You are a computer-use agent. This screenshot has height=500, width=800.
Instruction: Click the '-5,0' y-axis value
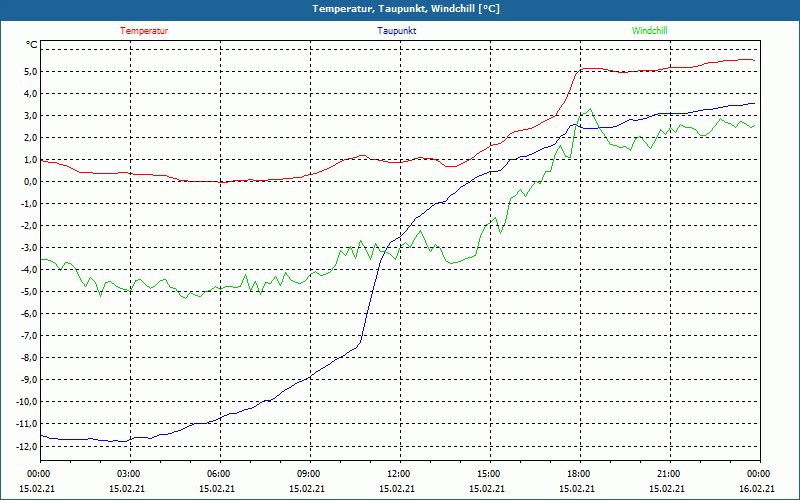[30, 291]
